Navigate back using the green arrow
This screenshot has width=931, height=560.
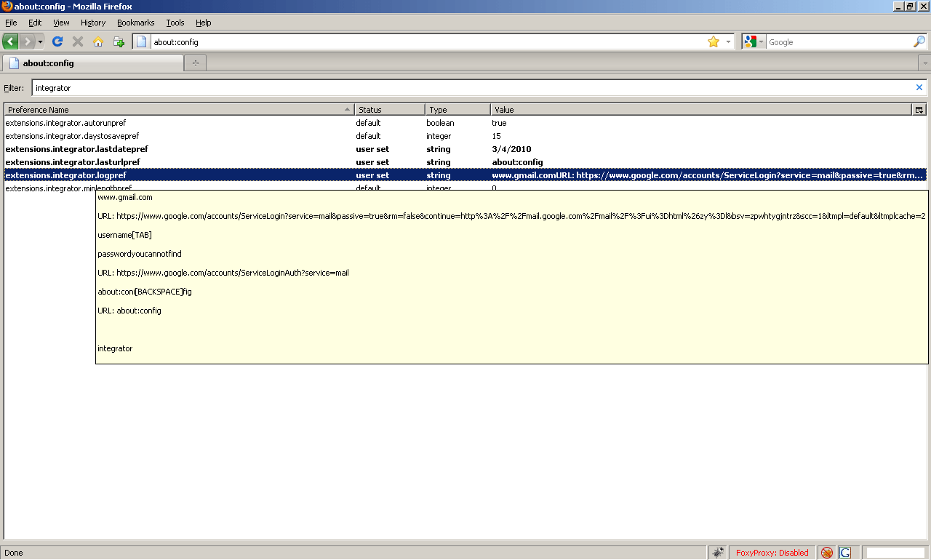[x=9, y=41]
